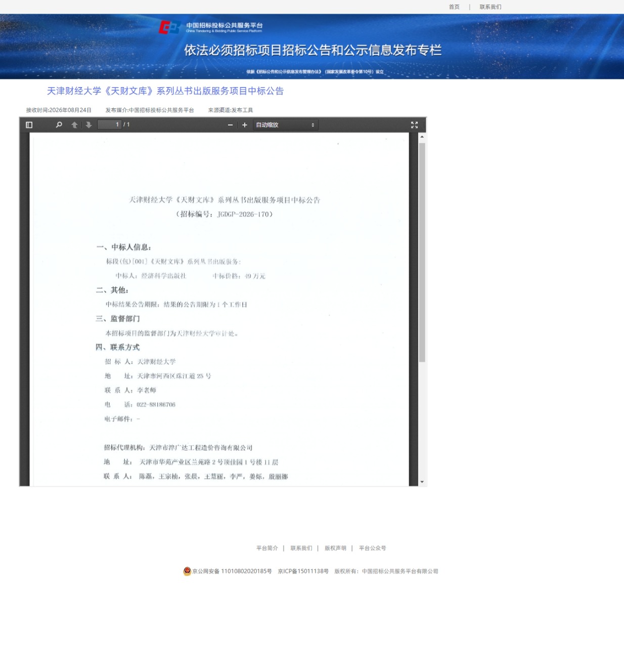The height and width of the screenshot is (672, 624).
Task: Open the footer 联系我们 link
Action: 301,548
